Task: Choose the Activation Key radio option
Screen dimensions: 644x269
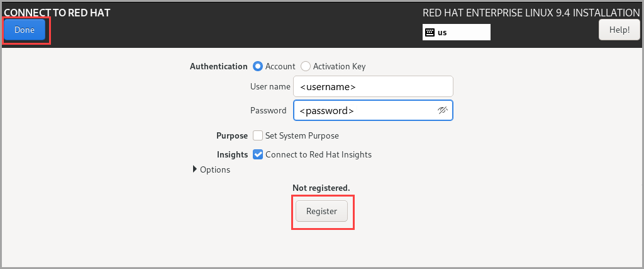Action: tap(306, 66)
